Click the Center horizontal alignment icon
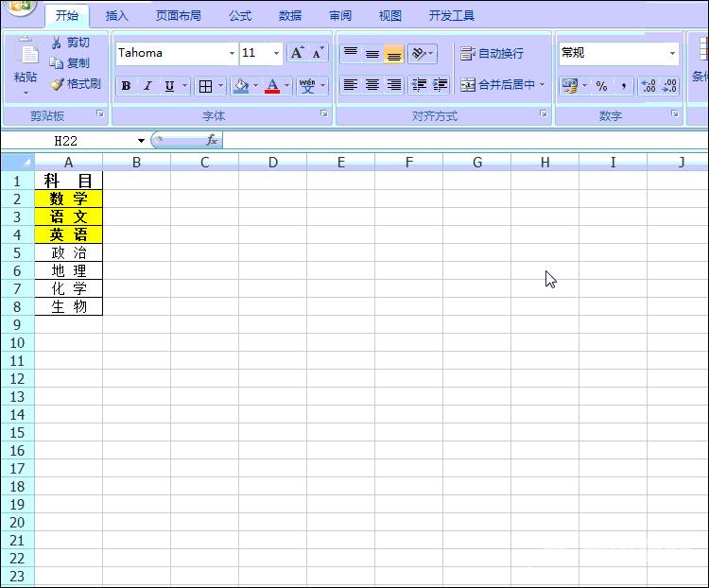The height and width of the screenshot is (588, 709). [372, 85]
